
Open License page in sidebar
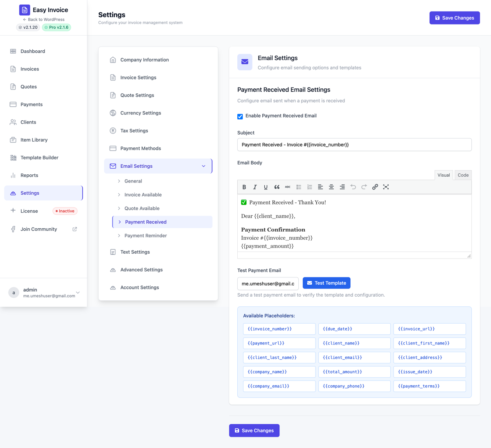pyautogui.click(x=43, y=211)
